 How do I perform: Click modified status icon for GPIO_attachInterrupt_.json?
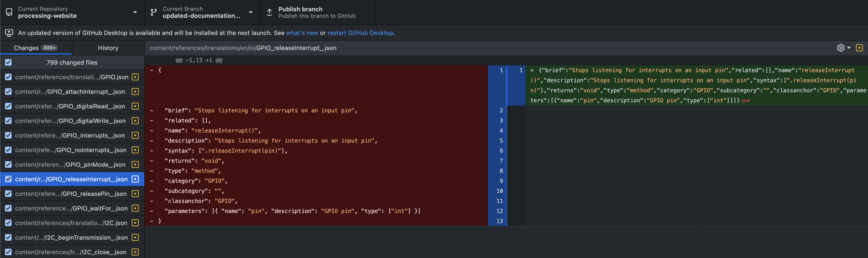(x=135, y=91)
